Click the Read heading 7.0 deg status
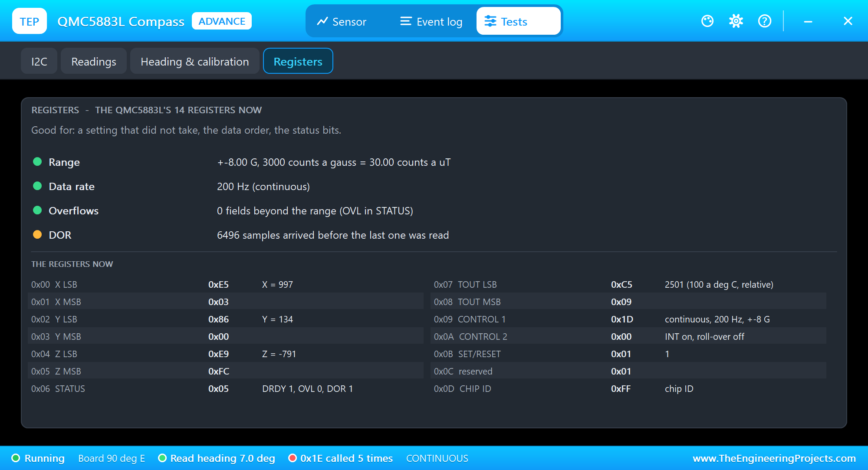Image resolution: width=868 pixels, height=470 pixels. pos(217,458)
